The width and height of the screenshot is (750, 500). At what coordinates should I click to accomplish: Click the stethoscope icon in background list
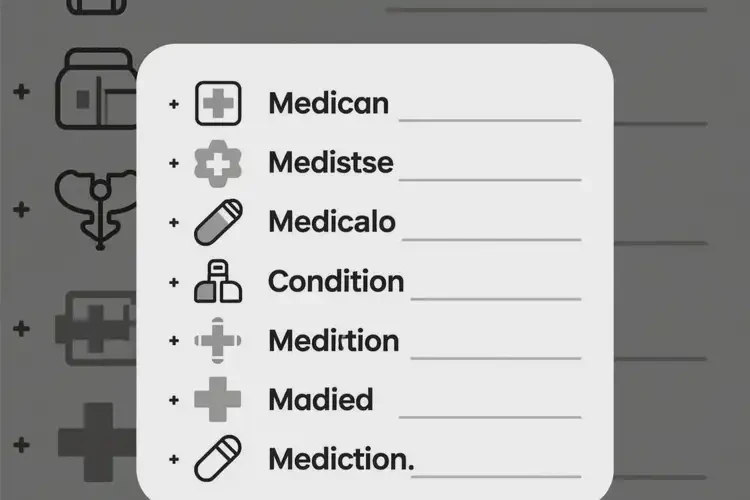pos(97,205)
